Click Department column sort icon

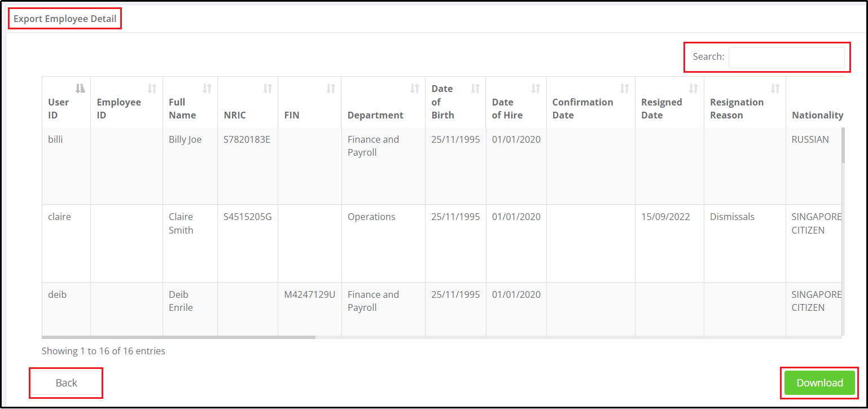tap(415, 88)
